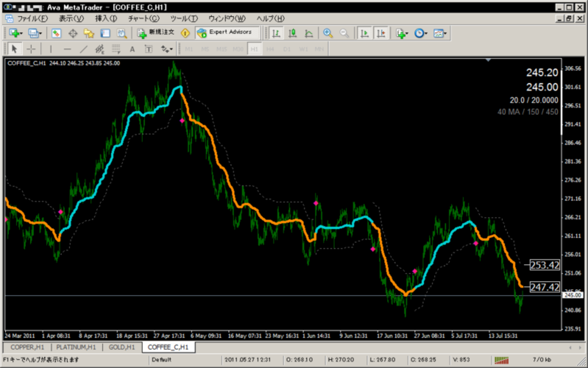This screenshot has height=368, width=588.
Task: Pick the vertical line drawing tool
Action: [51, 49]
